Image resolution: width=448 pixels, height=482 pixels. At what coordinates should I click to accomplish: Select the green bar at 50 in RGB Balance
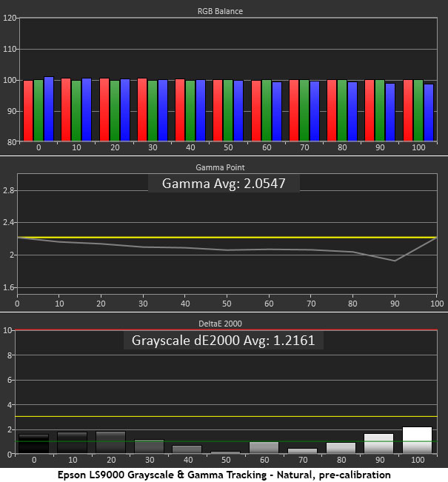228,110
